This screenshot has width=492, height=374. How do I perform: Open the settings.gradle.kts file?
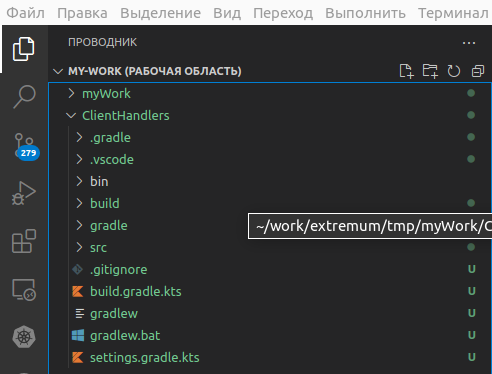tap(145, 358)
